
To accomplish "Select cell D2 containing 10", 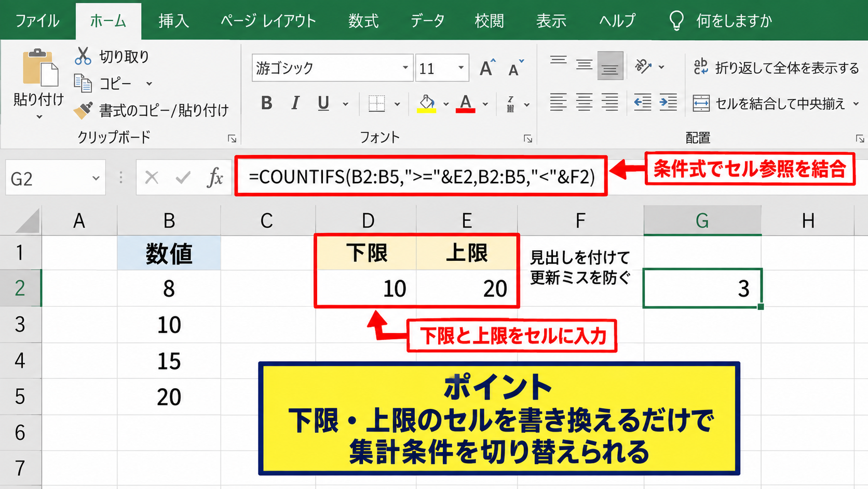I will (367, 288).
